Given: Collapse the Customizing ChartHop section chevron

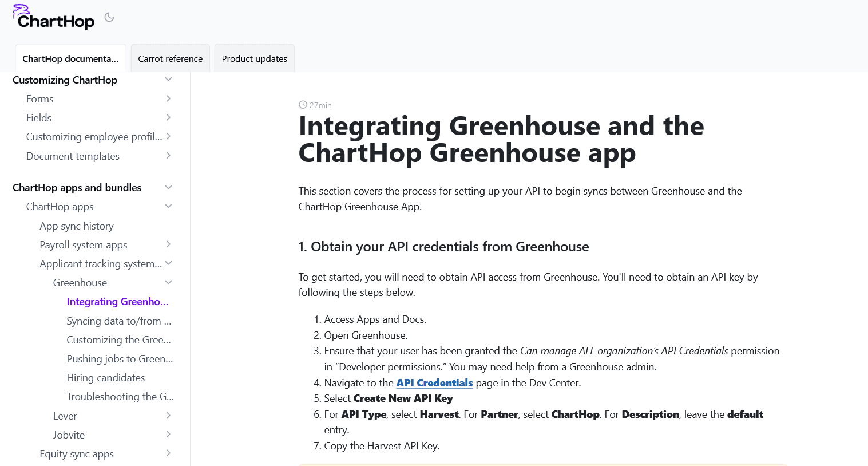Looking at the screenshot, I should pos(168,80).
